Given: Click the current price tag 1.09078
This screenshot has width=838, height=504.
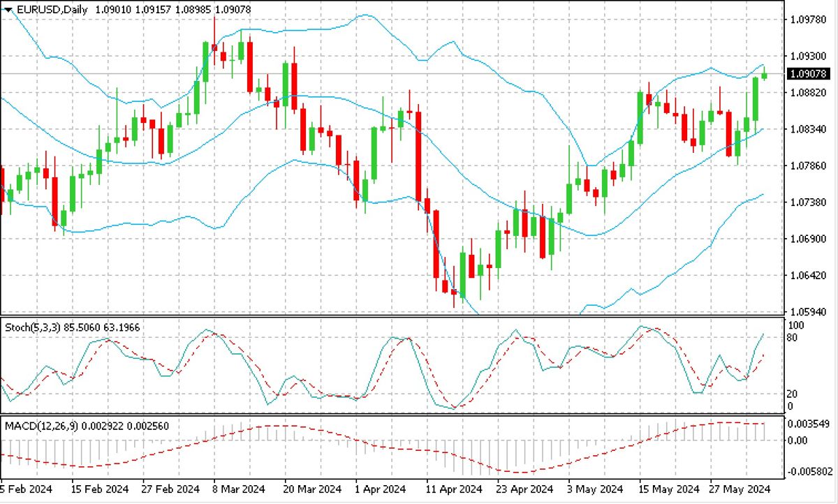Looking at the screenshot, I should tap(807, 74).
